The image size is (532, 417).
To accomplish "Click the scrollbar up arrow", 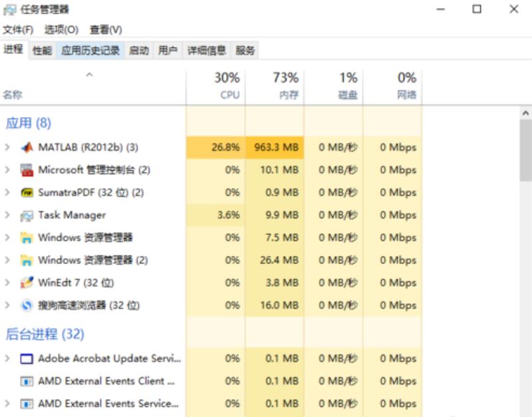I will click(x=525, y=113).
